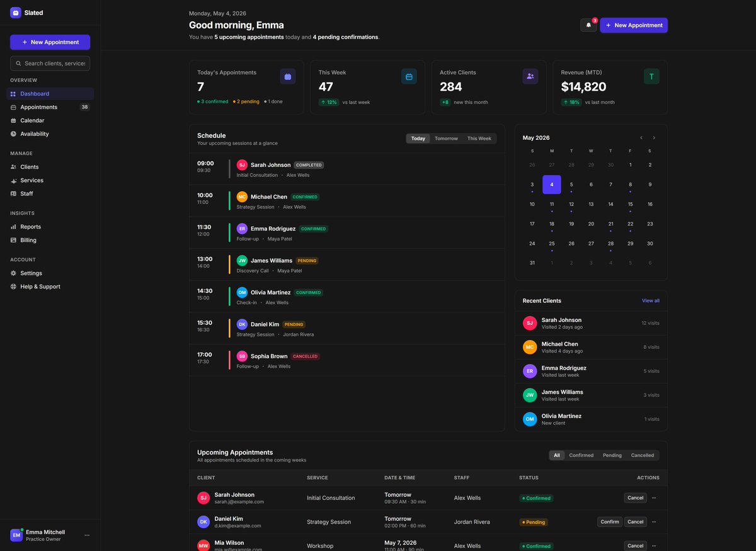The image size is (756, 551).
Task: Cancel Daniel Kim's appointment
Action: pos(636,521)
